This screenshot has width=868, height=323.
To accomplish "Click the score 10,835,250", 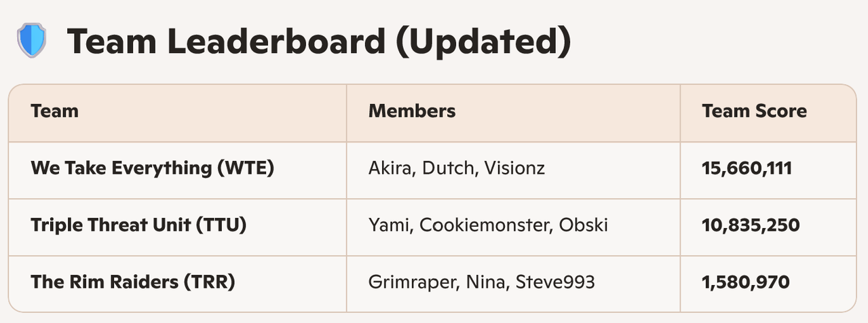I will 751,225.
